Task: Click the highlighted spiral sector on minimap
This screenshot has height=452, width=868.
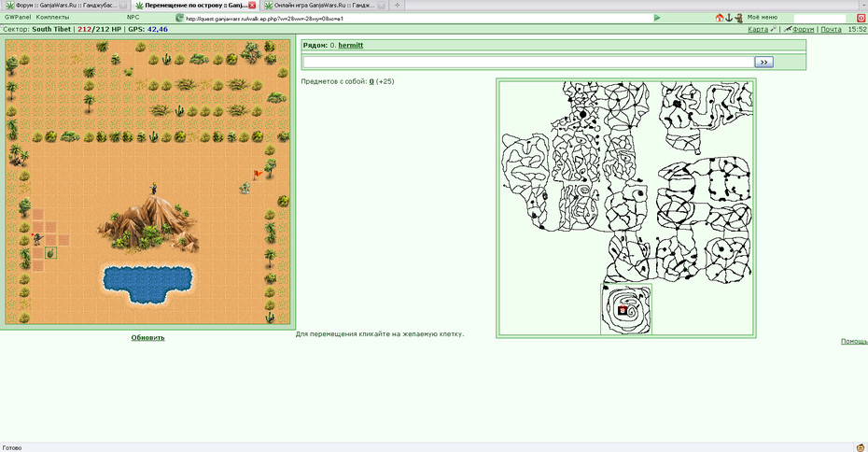Action: (x=626, y=309)
